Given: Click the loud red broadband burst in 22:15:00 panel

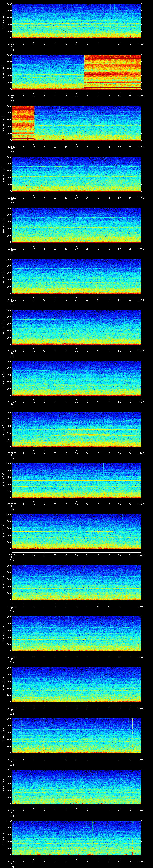Looking at the screenshot, I should pos(113,72).
